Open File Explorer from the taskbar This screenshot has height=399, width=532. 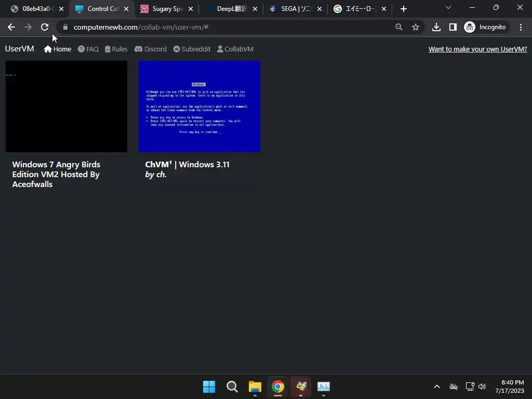pos(255,387)
